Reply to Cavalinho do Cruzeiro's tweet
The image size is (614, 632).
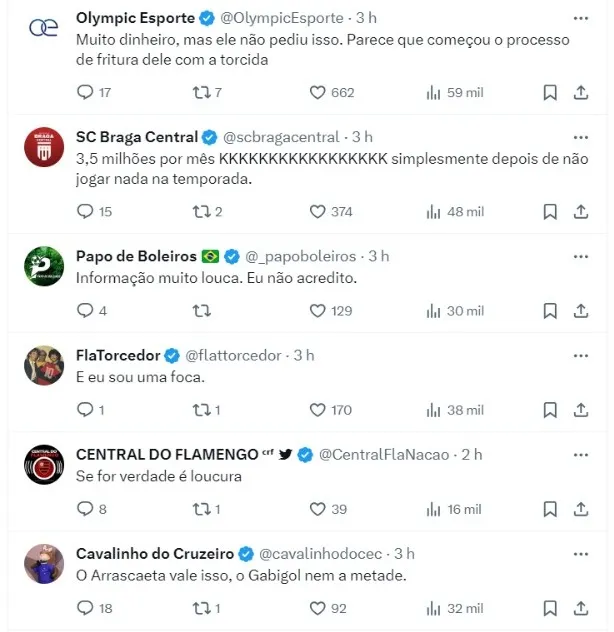85,608
